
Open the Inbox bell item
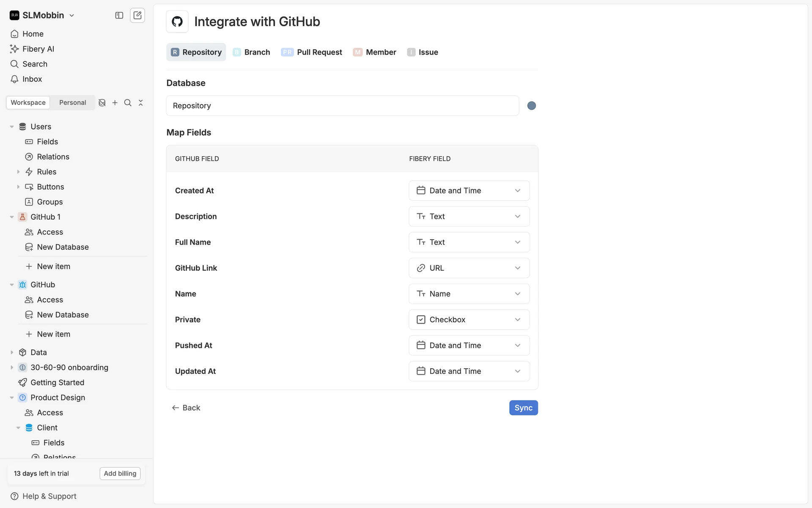point(32,79)
